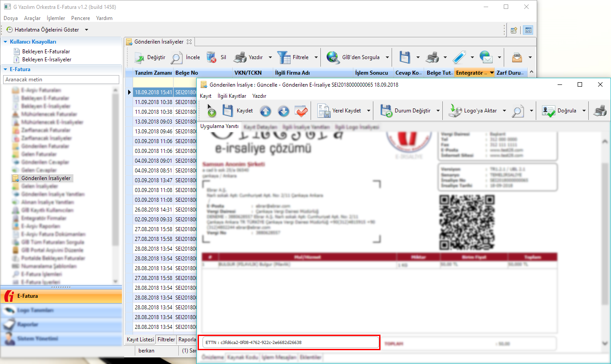Open the Yerel Kaydet dropdown arrow
611x364 pixels.
click(x=369, y=111)
